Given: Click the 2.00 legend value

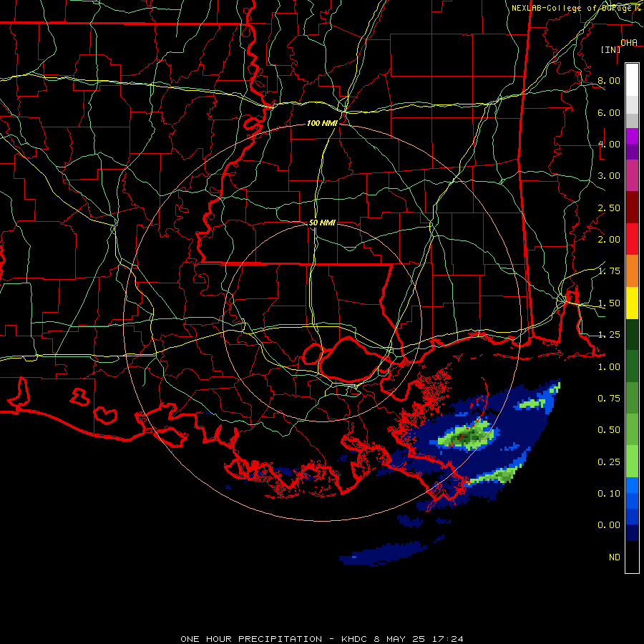Looking at the screenshot, I should coord(609,240).
